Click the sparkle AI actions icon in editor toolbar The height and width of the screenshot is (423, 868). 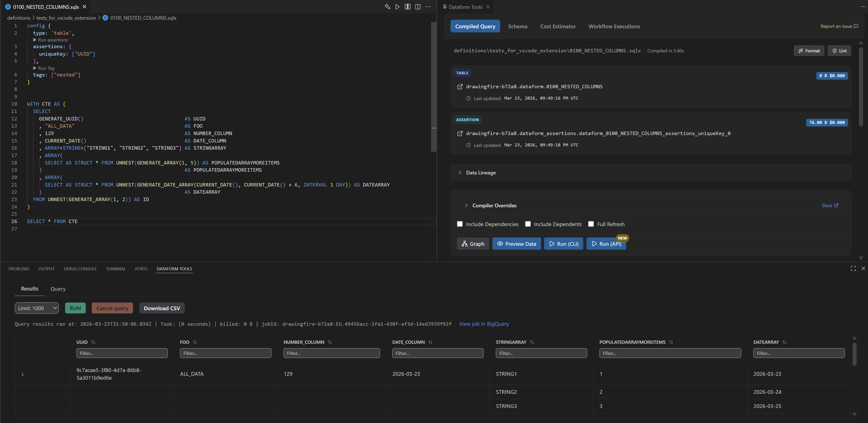(387, 6)
